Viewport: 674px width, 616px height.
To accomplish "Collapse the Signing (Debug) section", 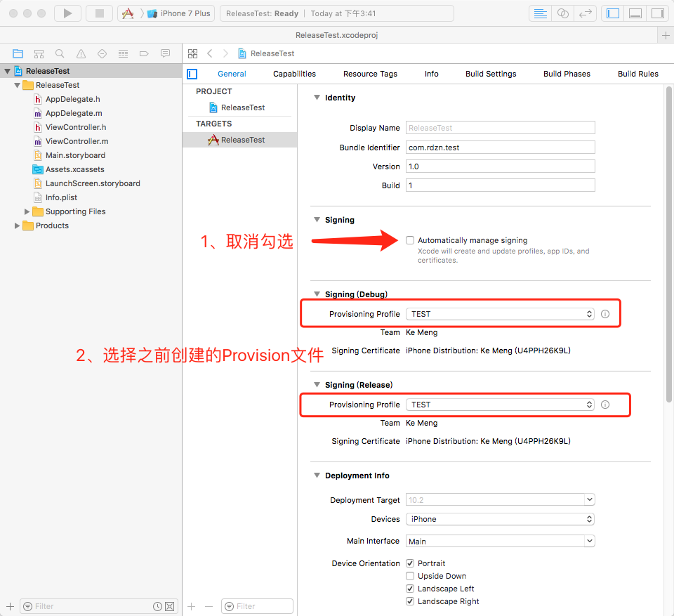I will (317, 294).
